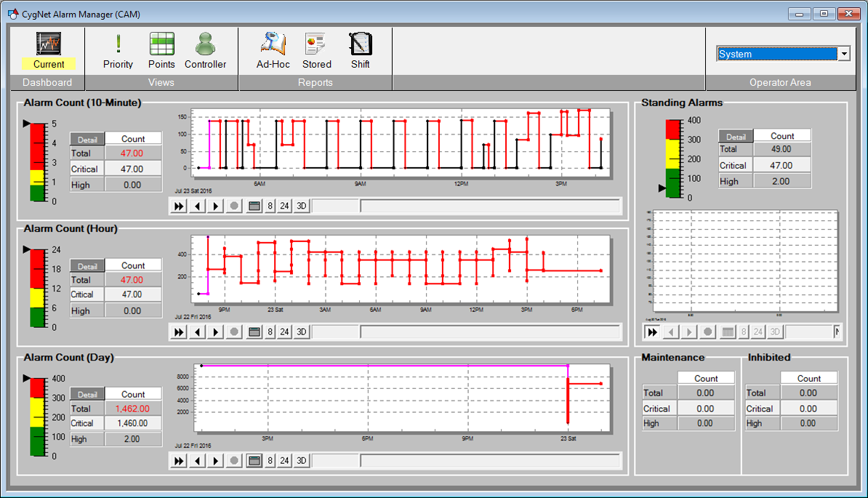This screenshot has width=868, height=498.
Task: Set Hour chart to 8 hour range
Action: [x=270, y=332]
